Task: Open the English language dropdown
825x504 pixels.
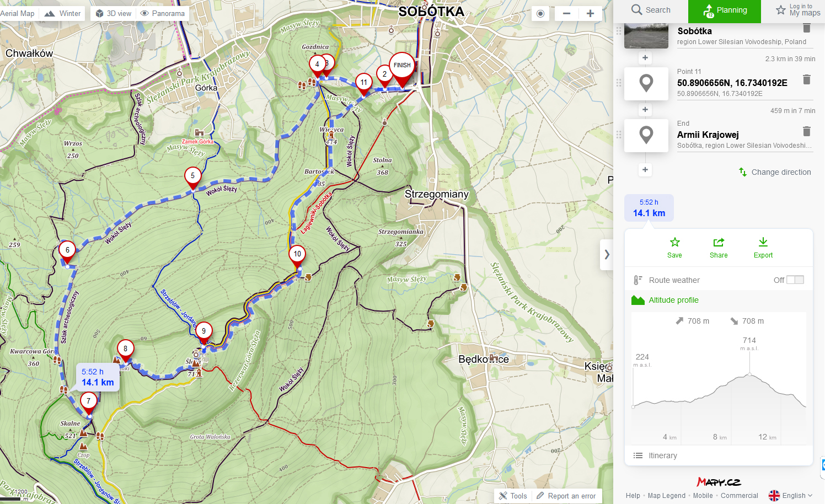Action: 791,496
